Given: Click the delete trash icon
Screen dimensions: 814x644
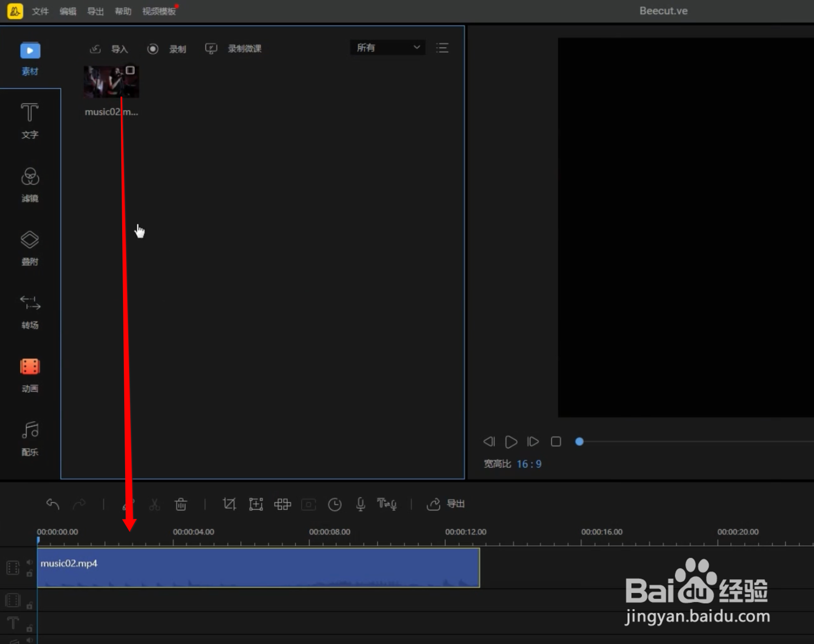Looking at the screenshot, I should pyautogui.click(x=181, y=504).
